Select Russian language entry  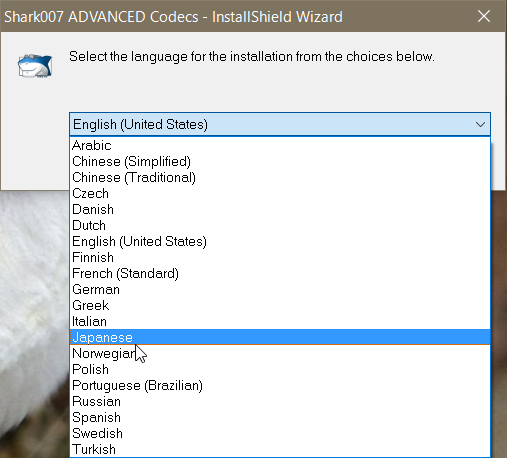tap(280, 401)
